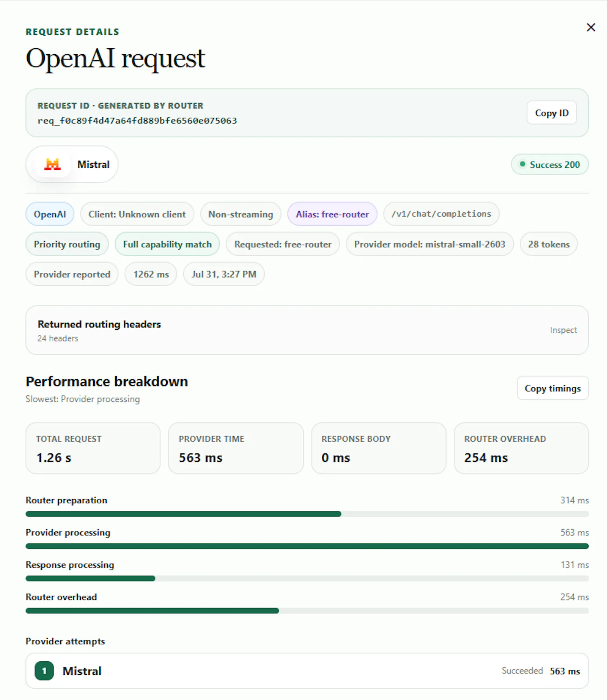607x700 pixels.
Task: Click the Provider Time 563 ms card
Action: (236, 448)
